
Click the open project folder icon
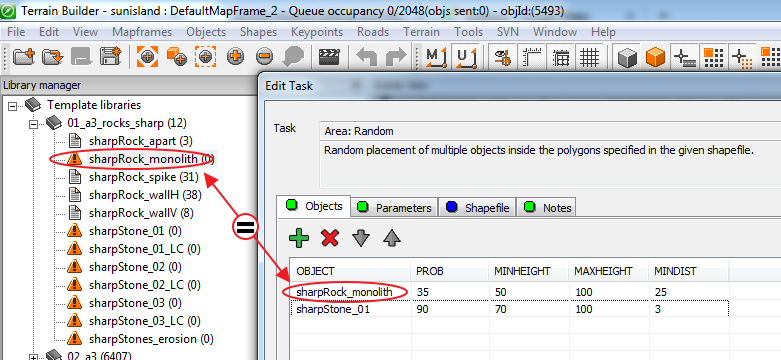[52, 57]
